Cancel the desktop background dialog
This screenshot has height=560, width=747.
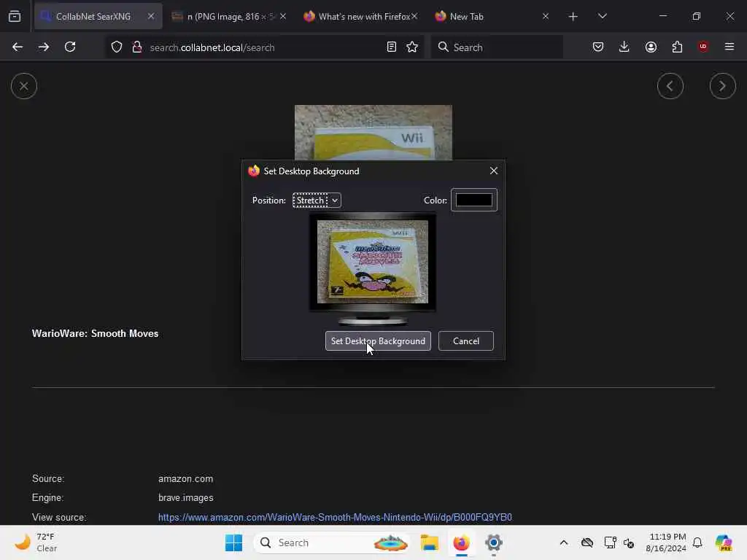466,341
